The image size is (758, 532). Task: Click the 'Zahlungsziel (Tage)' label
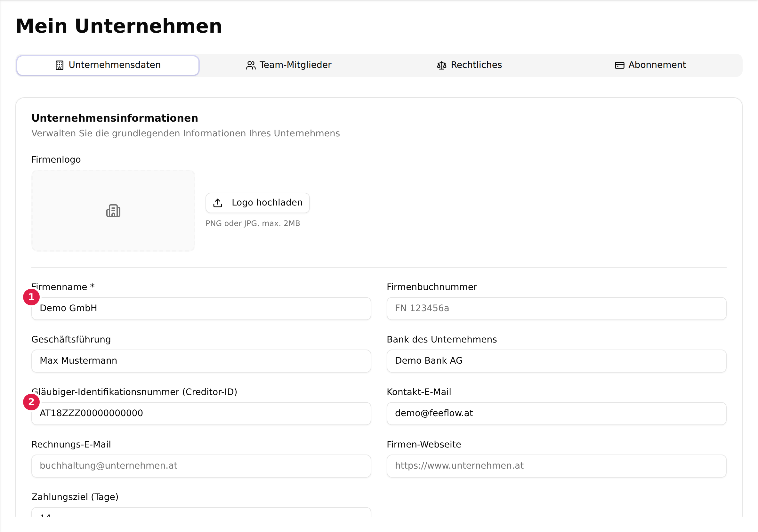click(x=75, y=497)
